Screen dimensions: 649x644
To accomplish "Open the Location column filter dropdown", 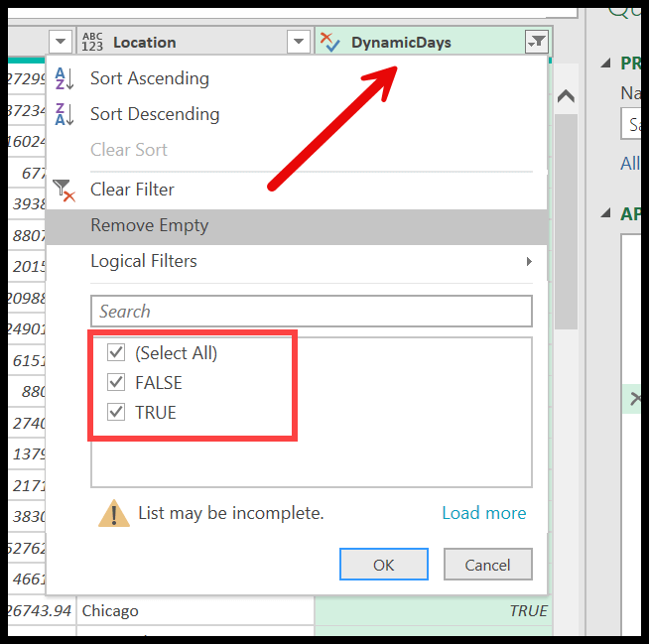I will coord(299,42).
